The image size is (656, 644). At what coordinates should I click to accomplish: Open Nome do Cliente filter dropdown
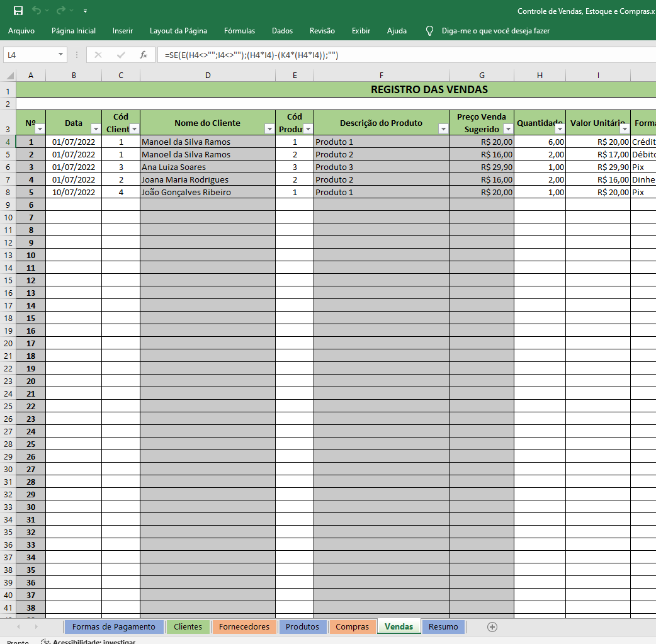(269, 129)
